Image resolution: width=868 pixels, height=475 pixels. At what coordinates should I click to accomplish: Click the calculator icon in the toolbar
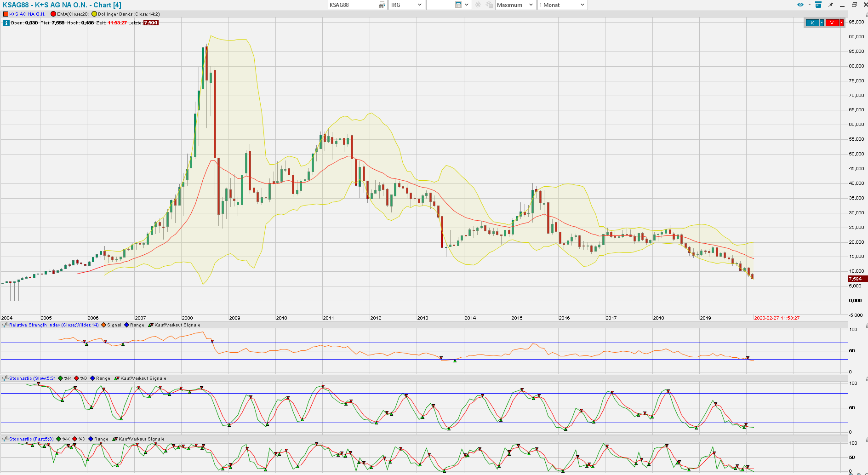[458, 5]
